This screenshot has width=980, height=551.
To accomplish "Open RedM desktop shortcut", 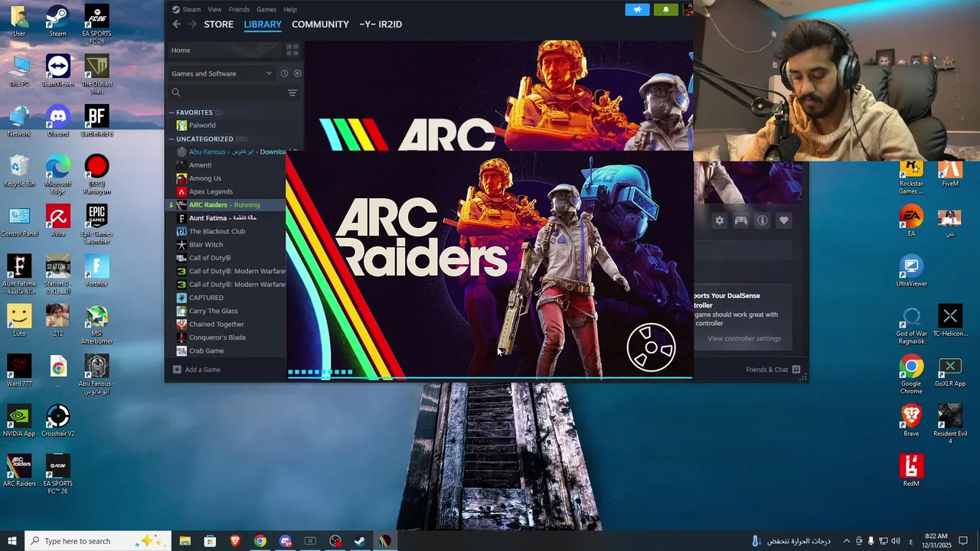I will pos(911,470).
